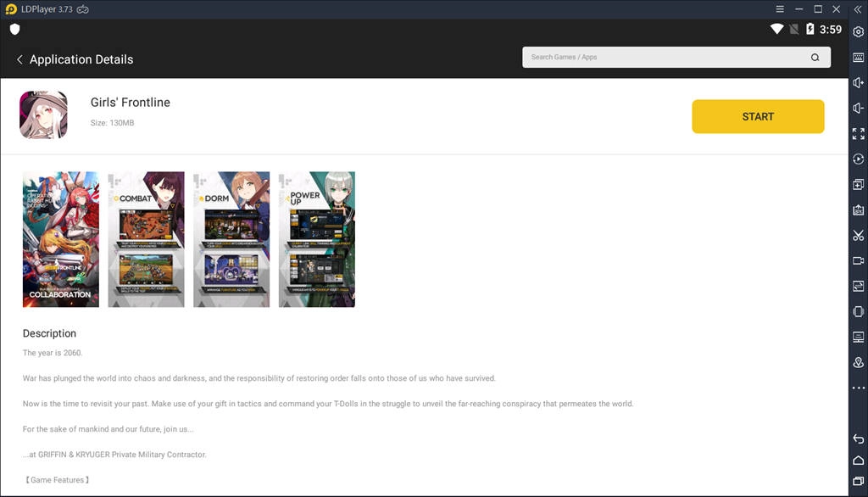
Task: Open the operation recorder tool
Action: tap(857, 159)
